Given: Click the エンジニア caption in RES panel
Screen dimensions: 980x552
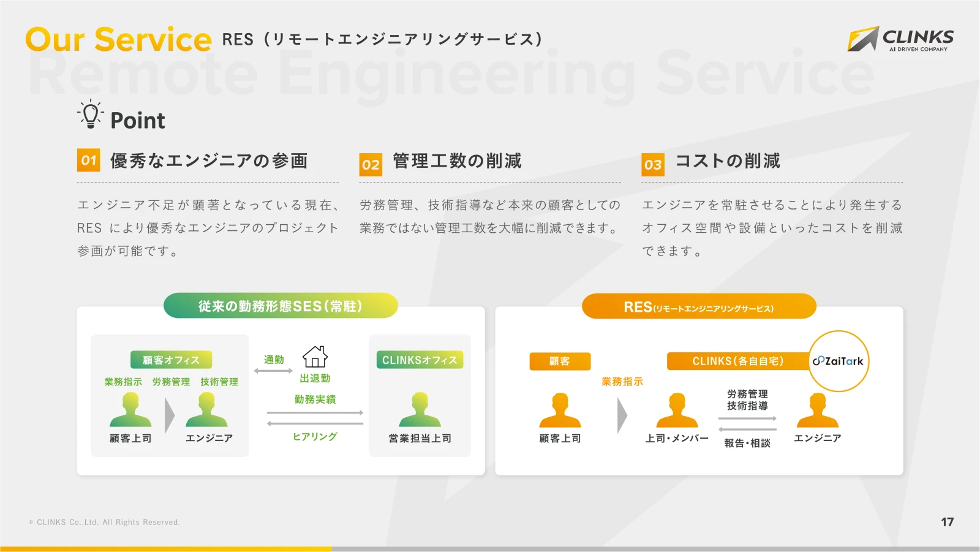Looking at the screenshot, I should pos(817,438).
